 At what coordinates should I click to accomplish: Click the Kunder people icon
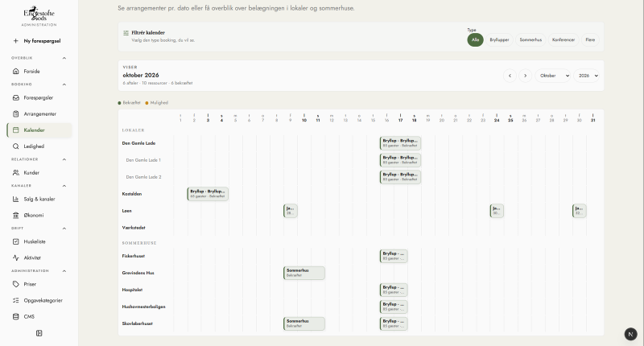pyautogui.click(x=15, y=173)
